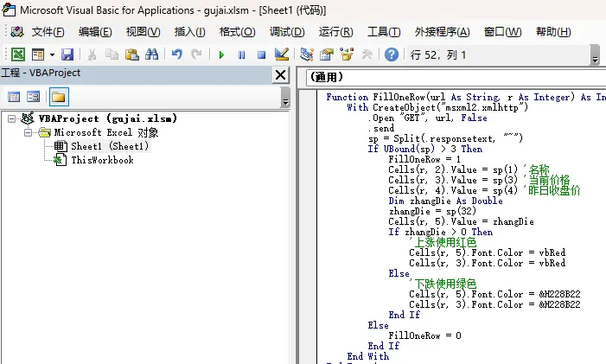606x364 pixels.
Task: Expand toolbar options at the toolbar end
Action: [x=595, y=54]
